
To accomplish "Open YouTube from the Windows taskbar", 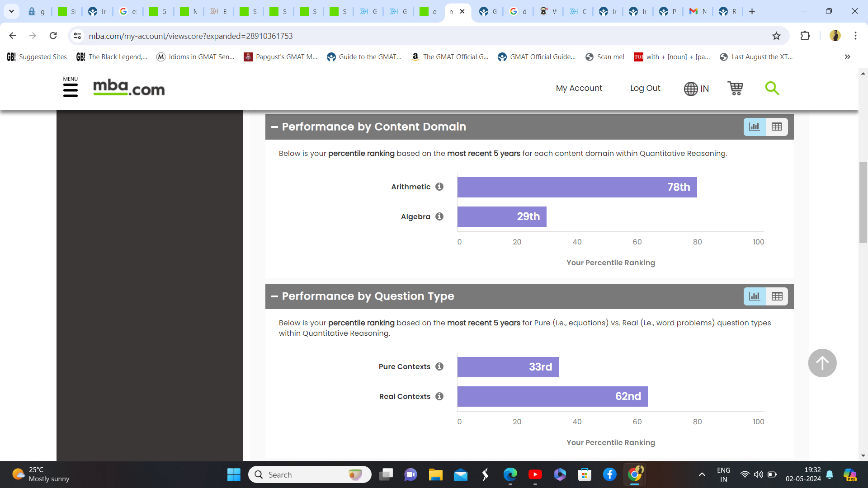I will pyautogui.click(x=535, y=474).
